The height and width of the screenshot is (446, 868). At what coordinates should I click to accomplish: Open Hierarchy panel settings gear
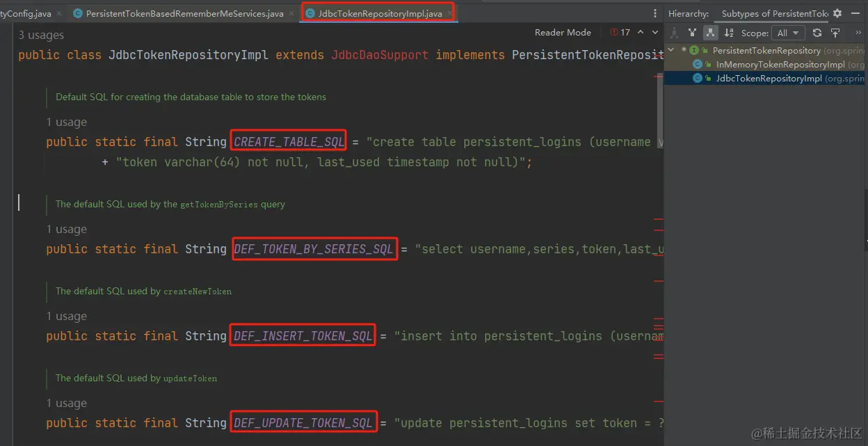(837, 13)
